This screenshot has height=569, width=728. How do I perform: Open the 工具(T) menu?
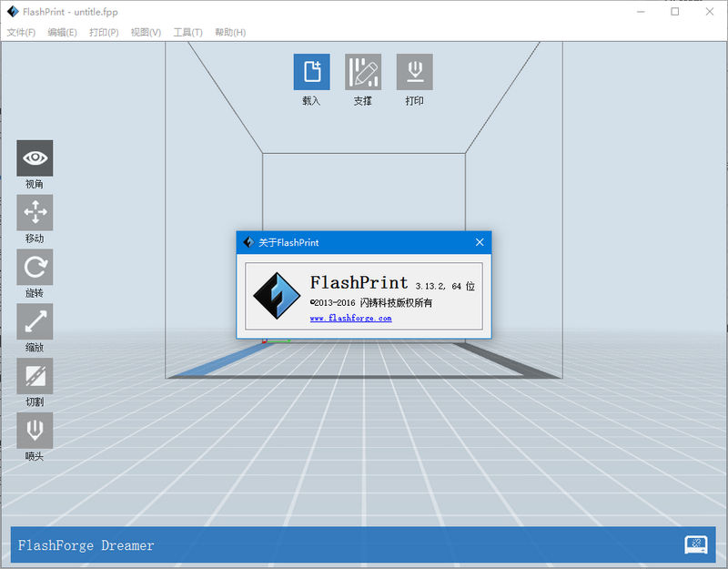[x=188, y=32]
